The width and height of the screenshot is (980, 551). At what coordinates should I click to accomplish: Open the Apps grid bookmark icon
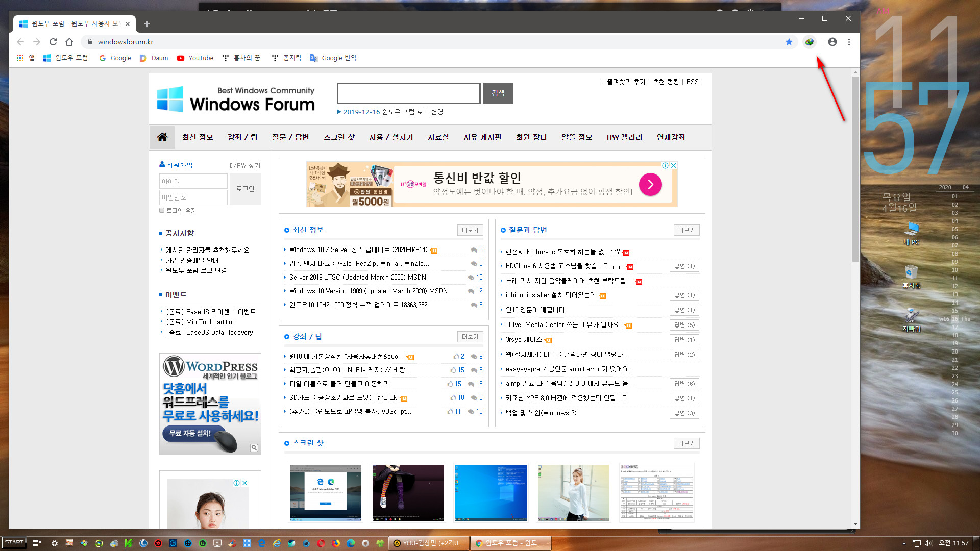point(20,58)
